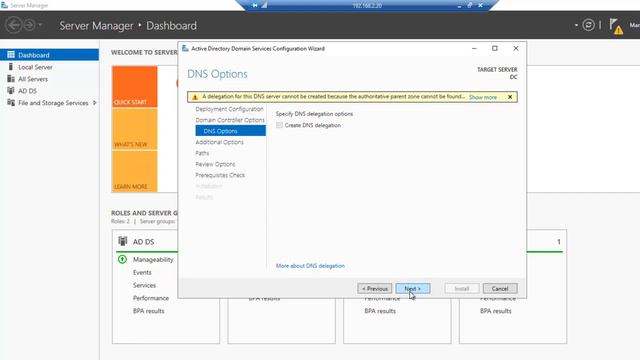Click the All Servers icon in sidebar
Viewport: 640px width, 360px height.
pyautogui.click(x=11, y=79)
